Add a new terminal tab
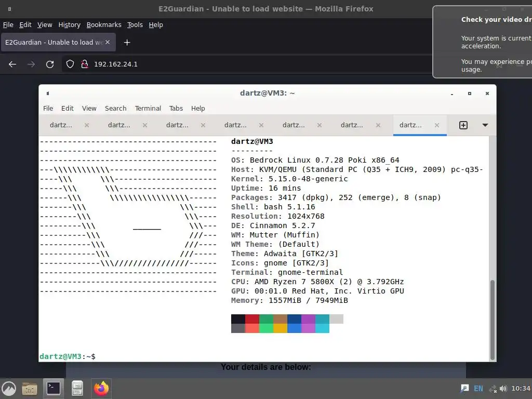 463,125
